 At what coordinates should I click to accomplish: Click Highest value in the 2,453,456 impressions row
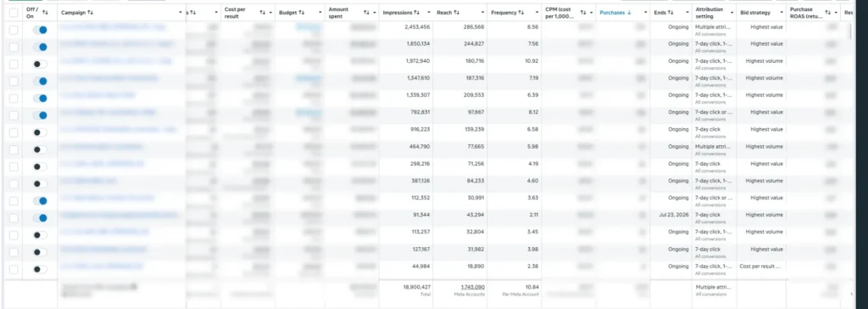click(766, 26)
